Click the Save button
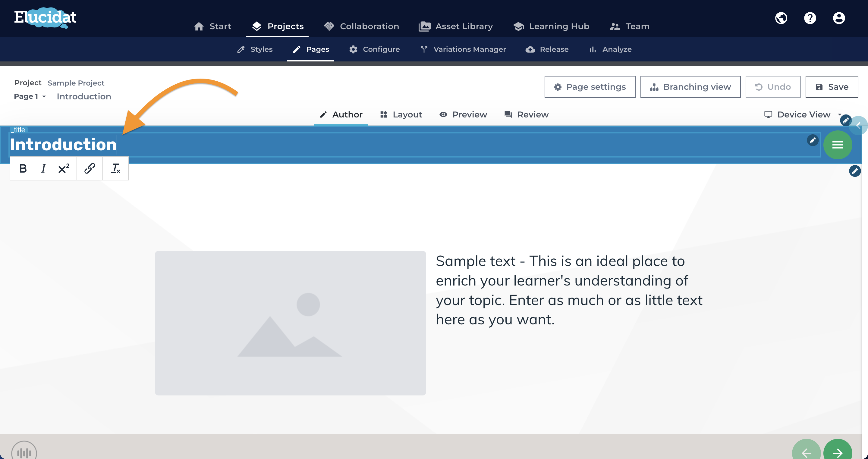 831,87
